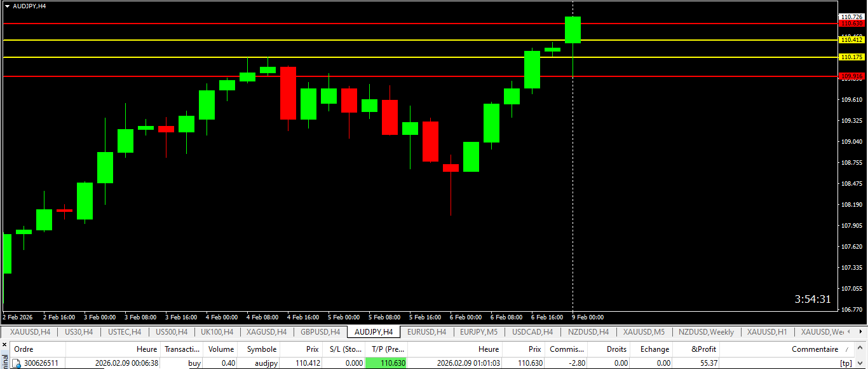Image resolution: width=868 pixels, height=369 pixels.
Task: Click the -2.80 commission cell
Action: click(x=577, y=363)
